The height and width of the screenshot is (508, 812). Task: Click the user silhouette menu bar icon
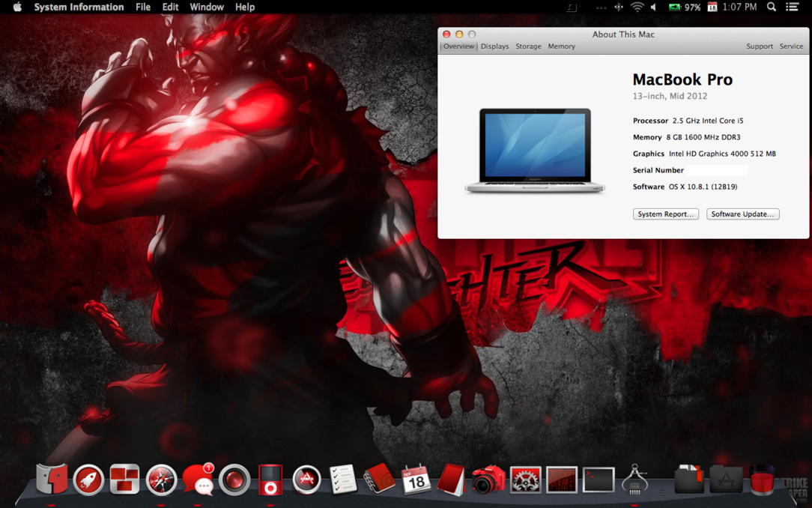click(x=572, y=7)
